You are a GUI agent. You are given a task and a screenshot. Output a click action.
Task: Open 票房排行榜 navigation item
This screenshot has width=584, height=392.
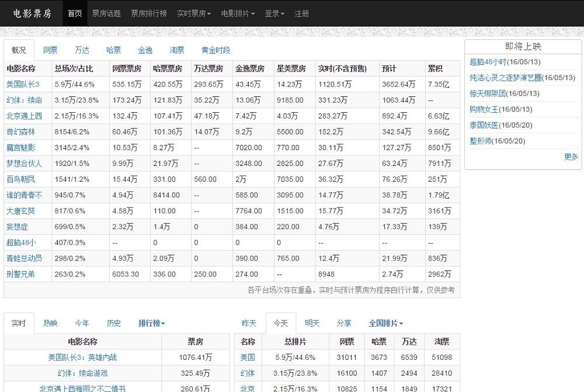[149, 13]
